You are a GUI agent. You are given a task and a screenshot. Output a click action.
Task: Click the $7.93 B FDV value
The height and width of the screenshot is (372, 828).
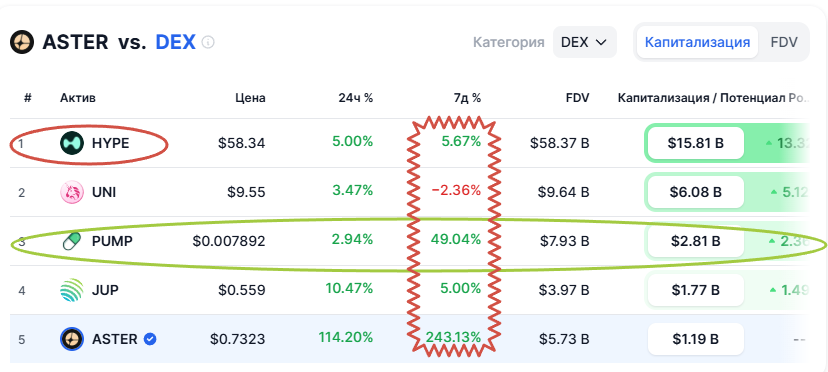[x=564, y=241]
